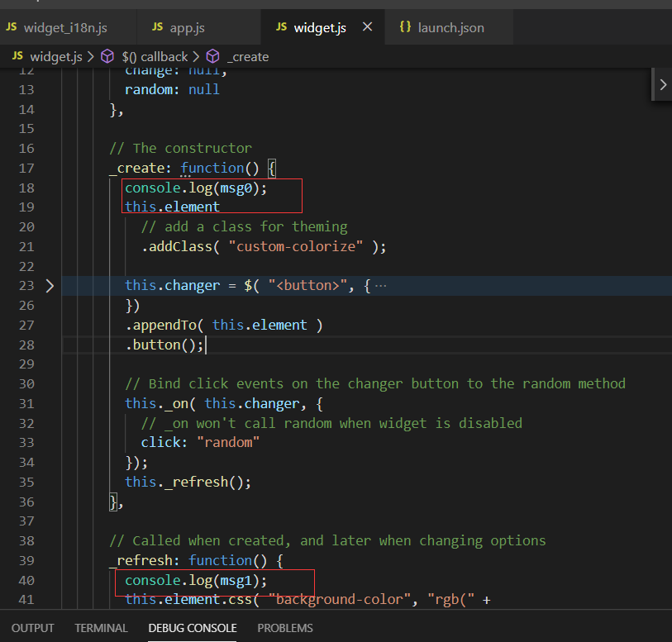Click the widget.js breadcrumb item
This screenshot has height=642, width=672.
tap(55, 56)
